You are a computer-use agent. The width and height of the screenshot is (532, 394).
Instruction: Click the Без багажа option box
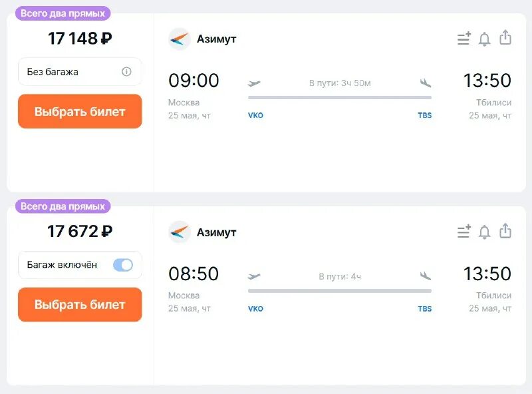pos(73,72)
